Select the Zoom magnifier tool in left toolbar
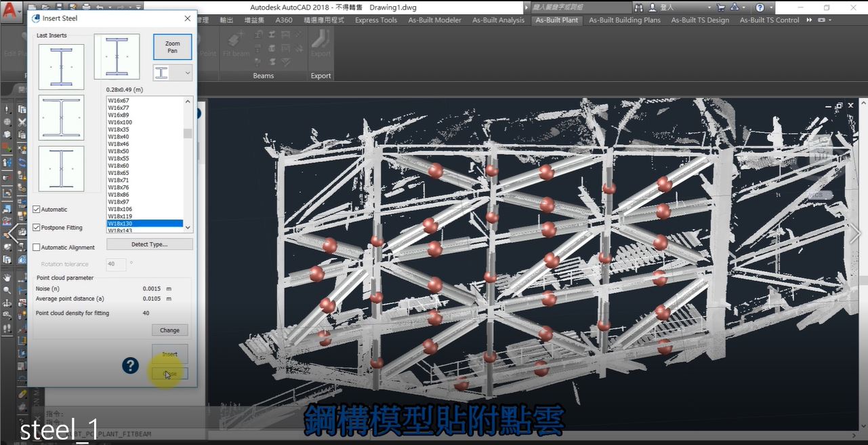This screenshot has height=445, width=868. click(7, 290)
